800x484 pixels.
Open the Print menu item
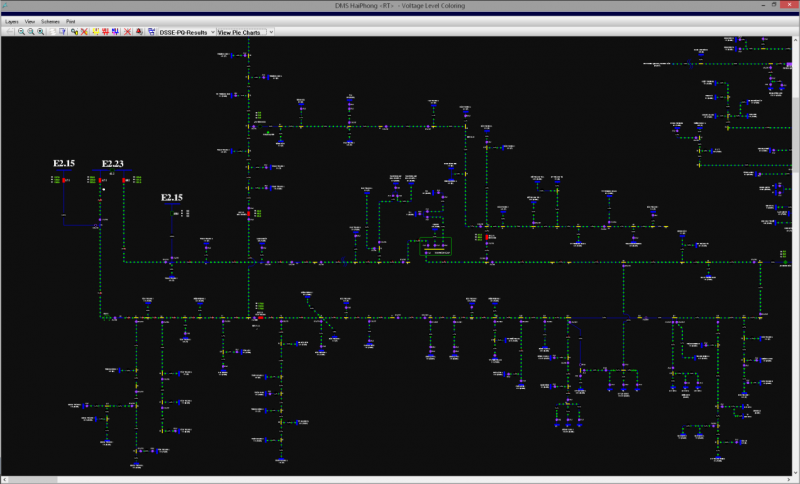tap(71, 21)
